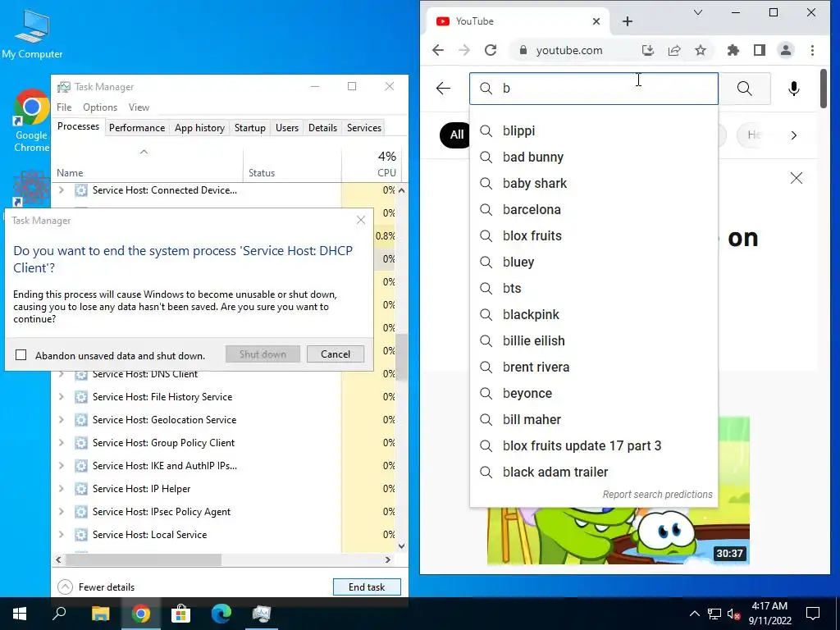The width and height of the screenshot is (840, 630).
Task: Expand Service Host: IPsec Policy Agent
Action: click(x=61, y=512)
